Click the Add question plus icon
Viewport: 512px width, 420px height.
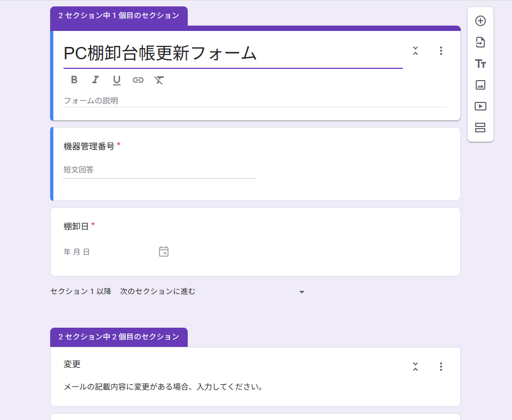click(481, 21)
